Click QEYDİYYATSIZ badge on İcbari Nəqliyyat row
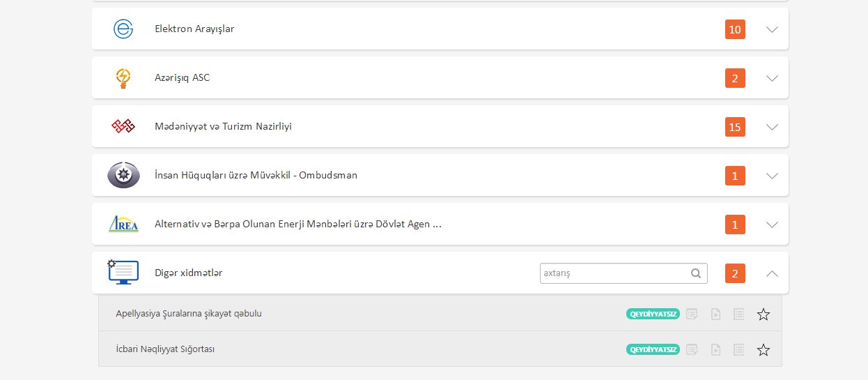Image resolution: width=868 pixels, height=380 pixels. point(653,349)
